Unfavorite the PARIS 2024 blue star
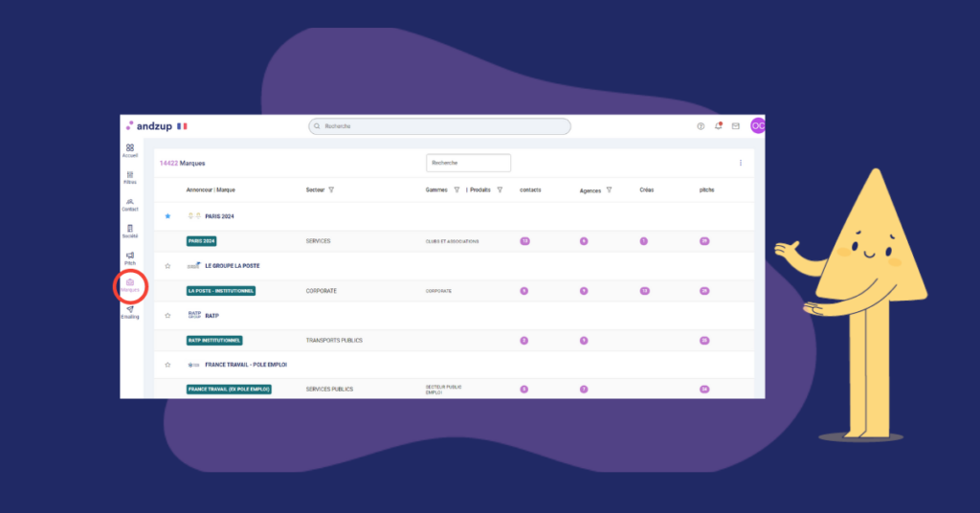This screenshot has height=513, width=980. click(x=167, y=216)
